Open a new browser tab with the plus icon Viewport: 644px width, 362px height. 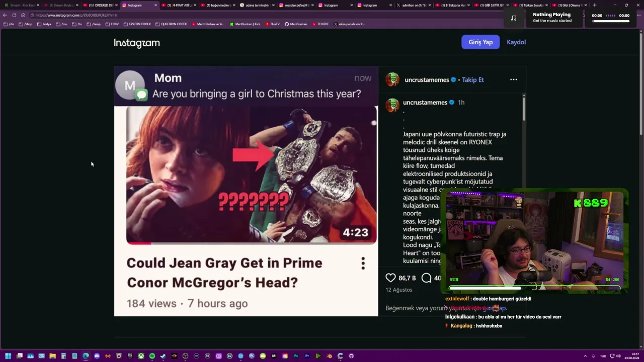(595, 5)
